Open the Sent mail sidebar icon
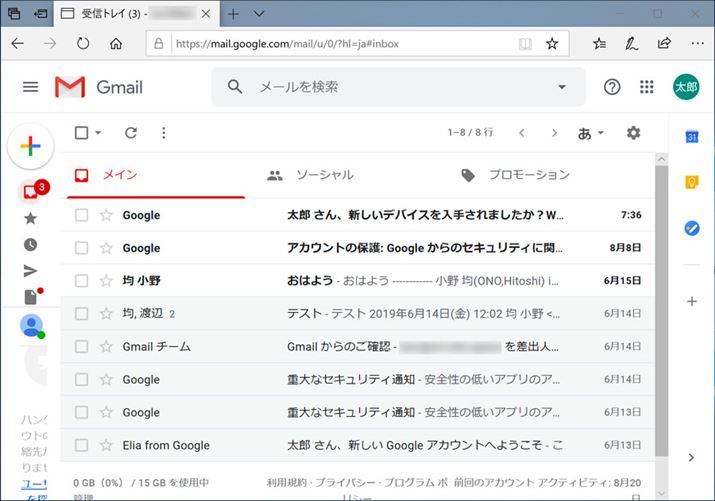 (x=30, y=270)
